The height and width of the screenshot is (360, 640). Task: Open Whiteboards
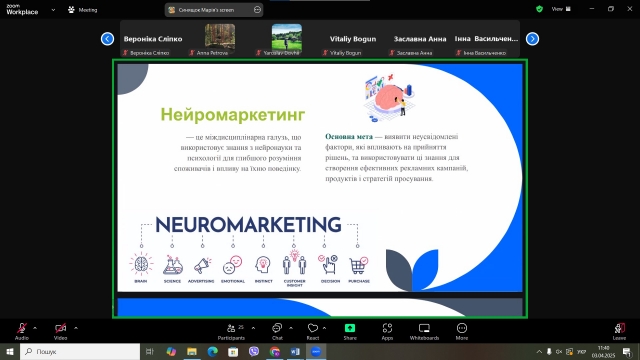pyautogui.click(x=424, y=331)
